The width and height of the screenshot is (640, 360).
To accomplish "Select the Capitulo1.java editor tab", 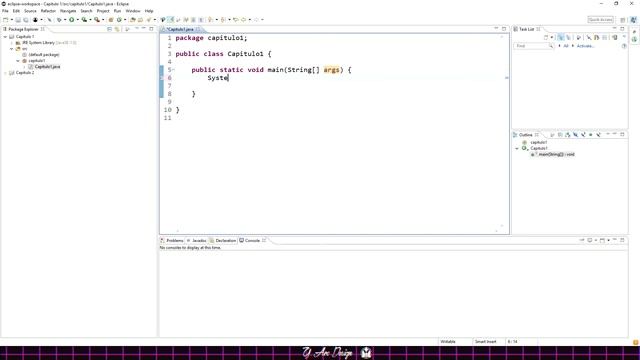I will point(180,29).
